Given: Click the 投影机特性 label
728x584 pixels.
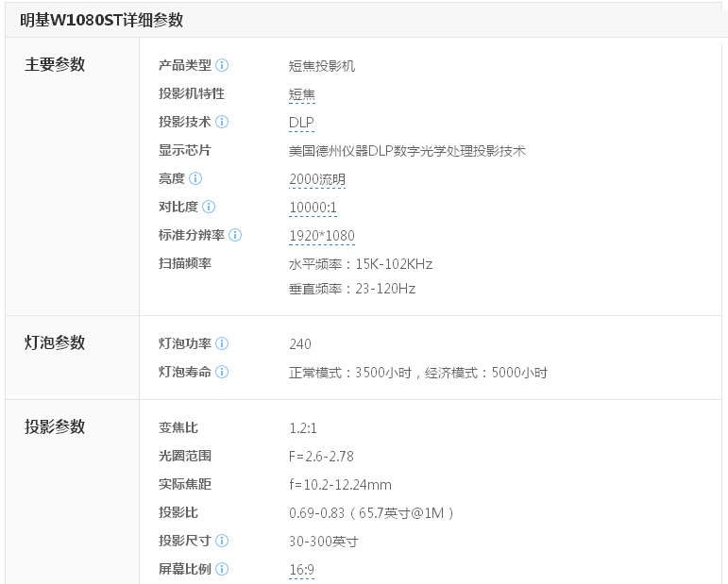Looking at the screenshot, I should coord(192,93).
